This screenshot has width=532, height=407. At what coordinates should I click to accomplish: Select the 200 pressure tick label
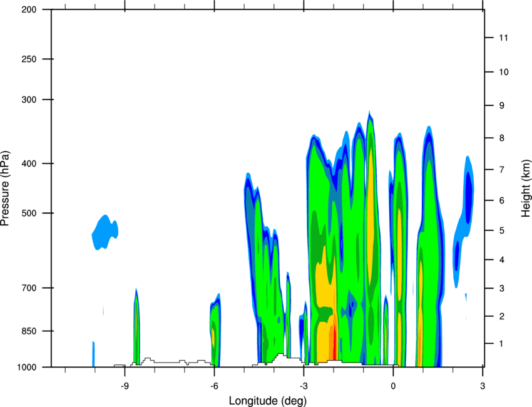(x=29, y=9)
